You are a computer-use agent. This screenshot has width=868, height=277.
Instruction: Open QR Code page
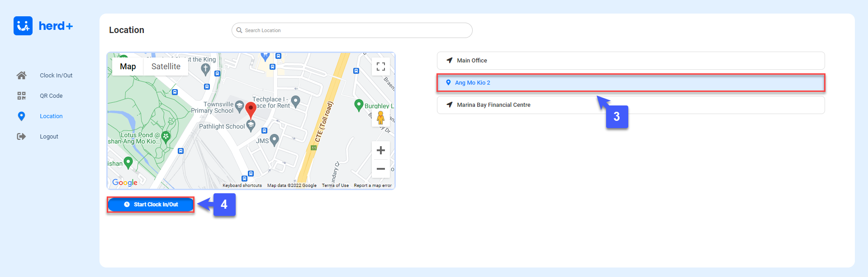tap(51, 96)
